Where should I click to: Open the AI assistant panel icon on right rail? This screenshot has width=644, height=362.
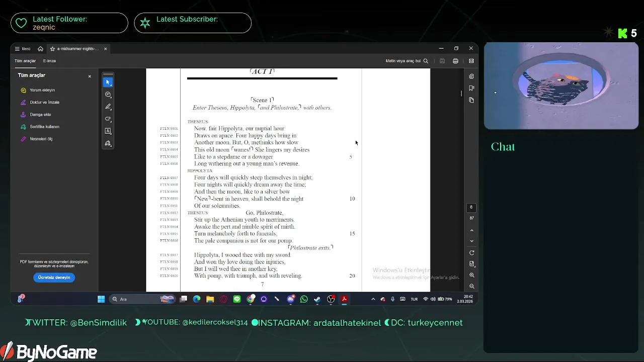coord(471,76)
